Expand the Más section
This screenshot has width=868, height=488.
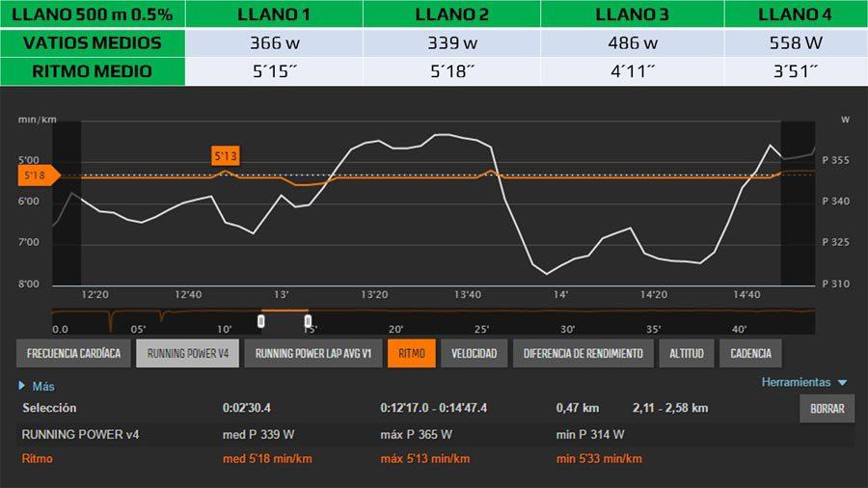[43, 386]
